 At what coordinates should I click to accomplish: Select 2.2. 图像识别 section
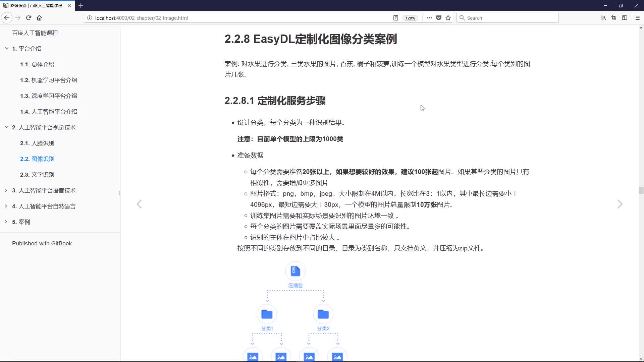[x=37, y=159]
